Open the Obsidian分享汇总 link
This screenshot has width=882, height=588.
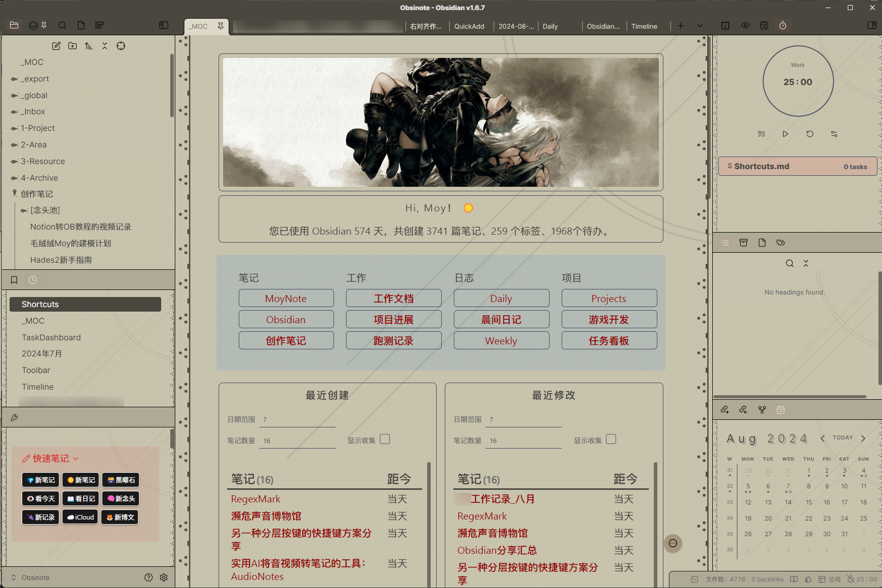pyautogui.click(x=497, y=550)
